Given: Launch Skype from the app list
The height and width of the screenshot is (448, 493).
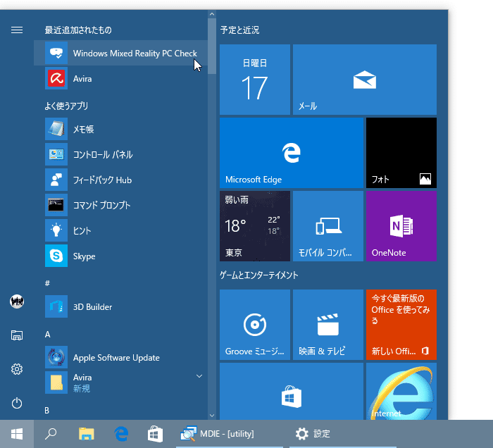Looking at the screenshot, I should coord(120,256).
